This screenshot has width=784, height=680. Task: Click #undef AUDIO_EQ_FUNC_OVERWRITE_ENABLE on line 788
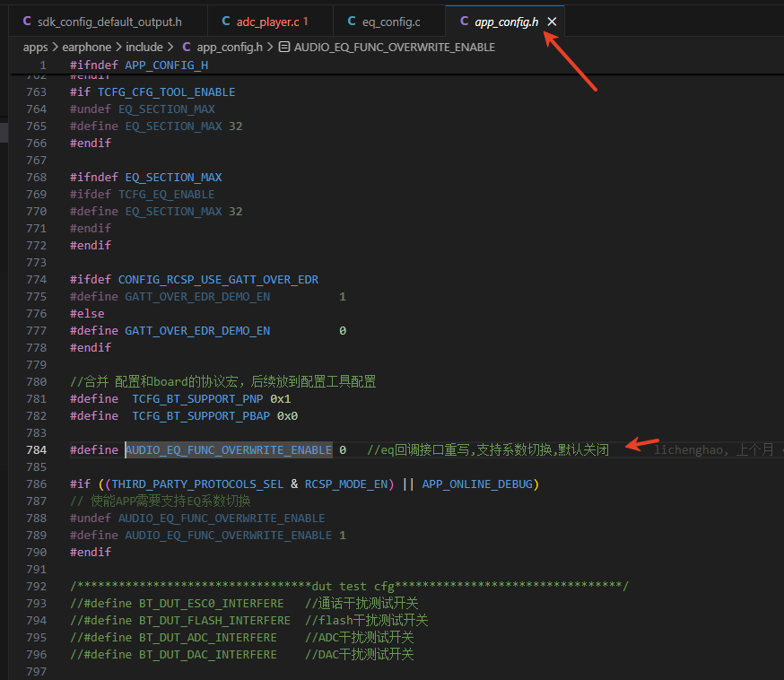pos(197,518)
